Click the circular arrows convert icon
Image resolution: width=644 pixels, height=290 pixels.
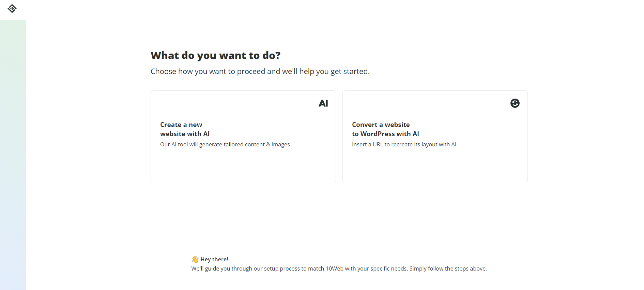[515, 103]
